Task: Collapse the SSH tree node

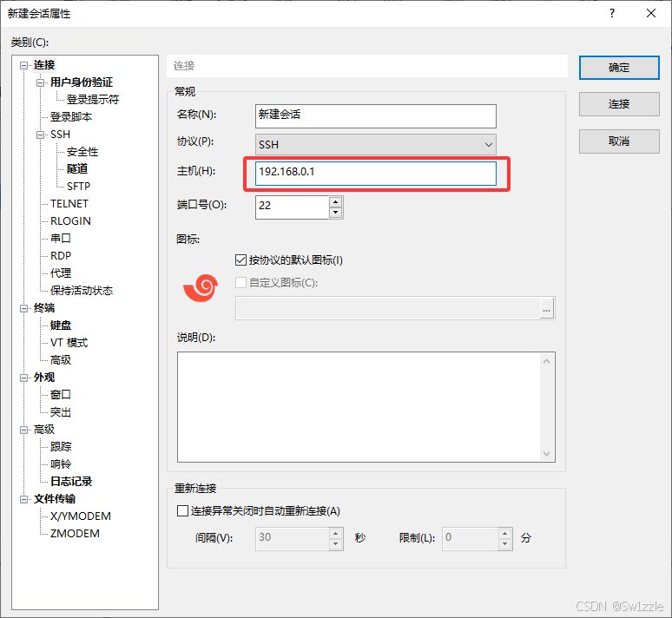Action: (x=40, y=135)
